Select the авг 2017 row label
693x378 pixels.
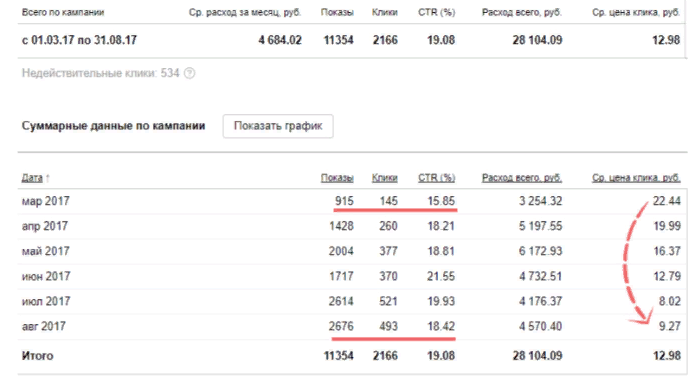pos(44,326)
